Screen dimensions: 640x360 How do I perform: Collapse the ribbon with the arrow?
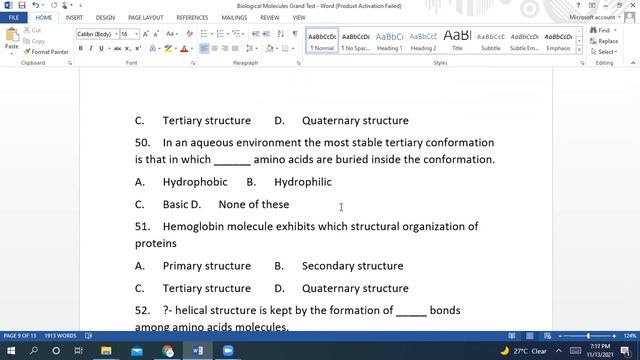(633, 63)
